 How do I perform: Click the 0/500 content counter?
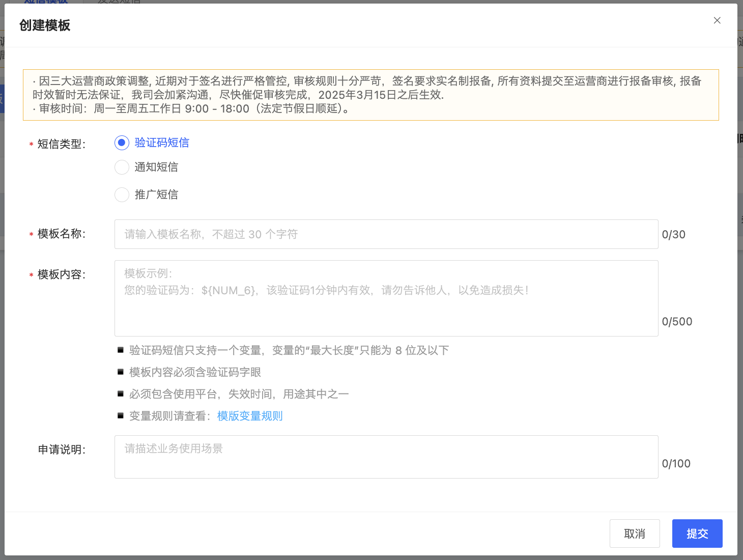pos(677,321)
